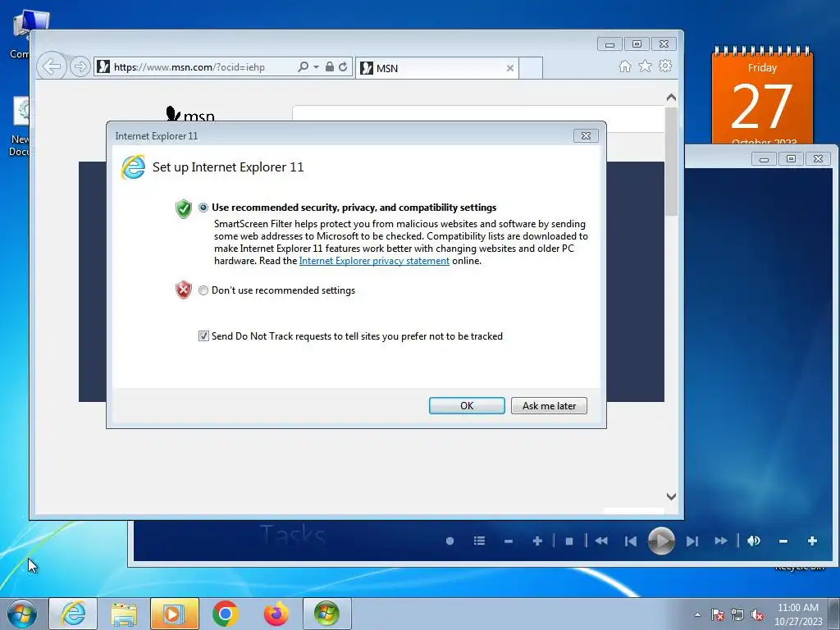Go to the home page icon

point(624,66)
